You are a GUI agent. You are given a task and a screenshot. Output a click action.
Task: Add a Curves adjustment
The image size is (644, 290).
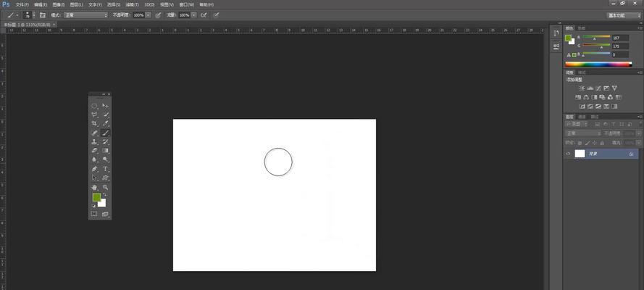click(x=598, y=88)
